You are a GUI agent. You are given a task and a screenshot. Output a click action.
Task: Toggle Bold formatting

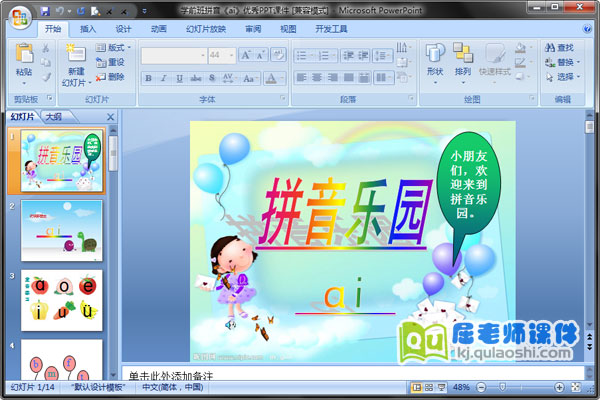(x=148, y=78)
